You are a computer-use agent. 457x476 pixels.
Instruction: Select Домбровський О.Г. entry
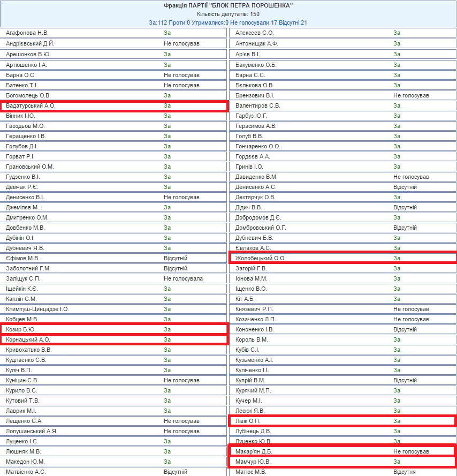(x=261, y=228)
